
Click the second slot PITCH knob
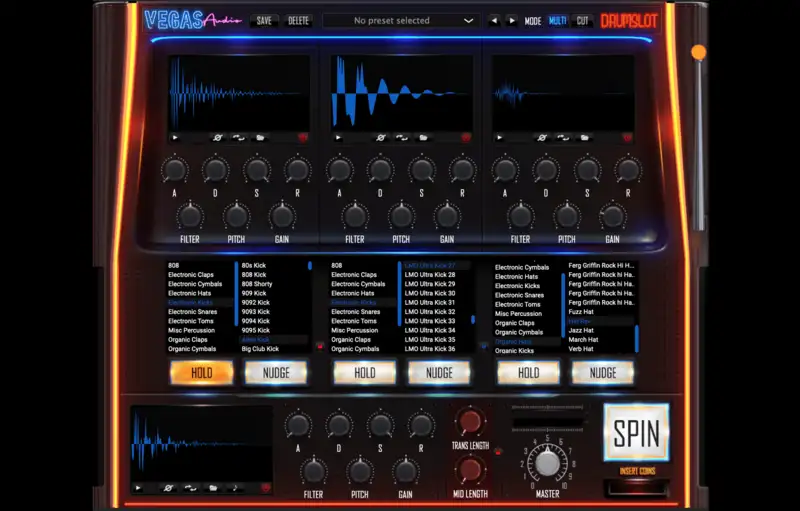(x=401, y=217)
